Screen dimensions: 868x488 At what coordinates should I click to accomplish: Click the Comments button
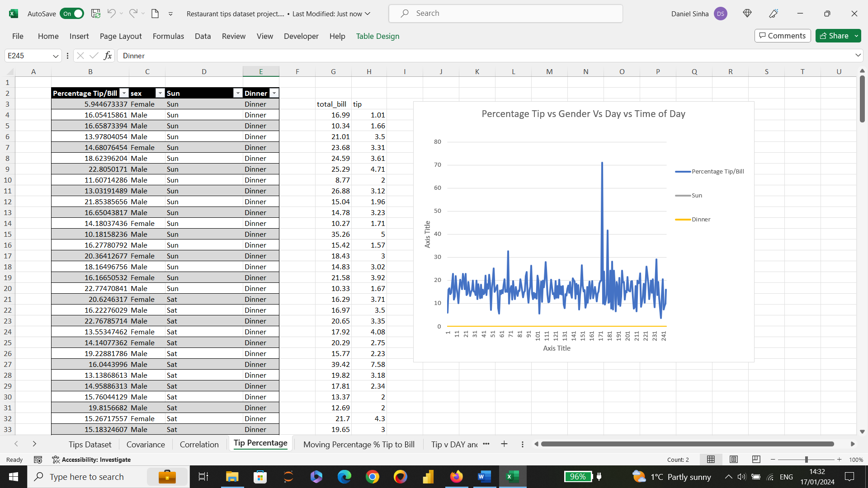tap(782, 35)
